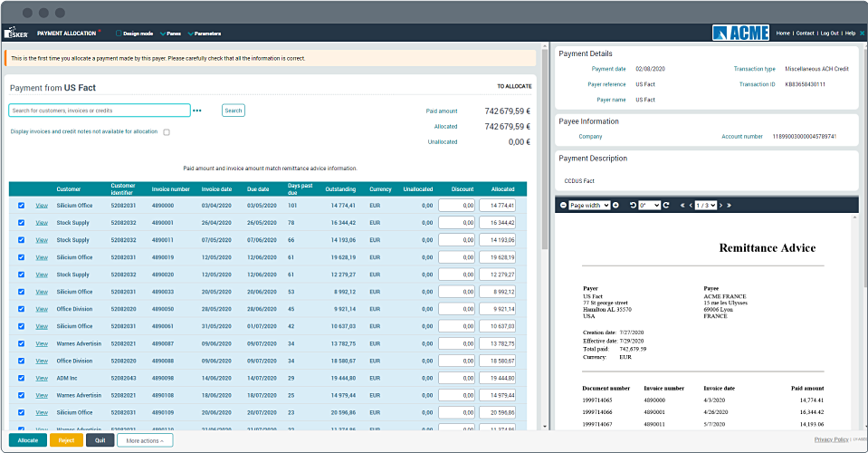Go to previous document page

point(691,205)
